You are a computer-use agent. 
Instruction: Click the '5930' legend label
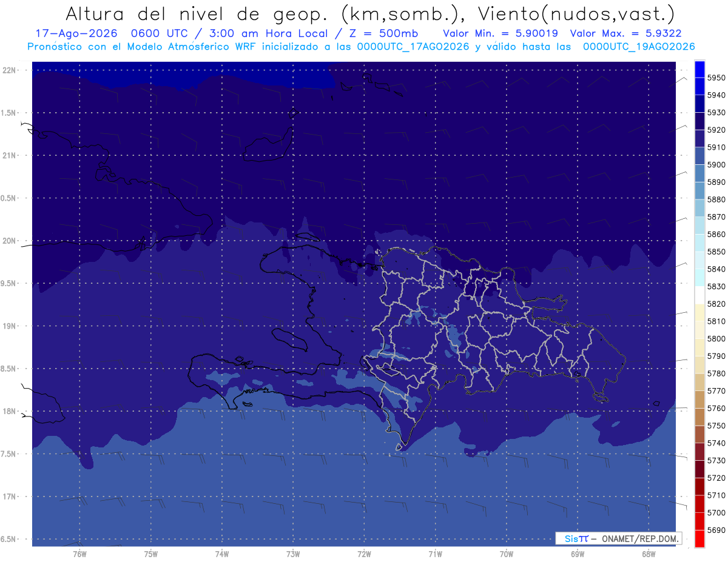click(716, 113)
